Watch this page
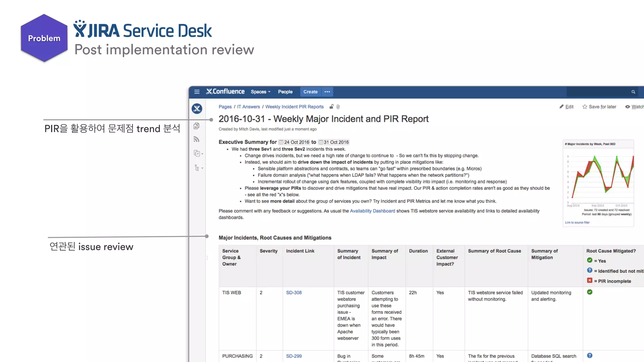This screenshot has height=362, width=644. coord(634,107)
